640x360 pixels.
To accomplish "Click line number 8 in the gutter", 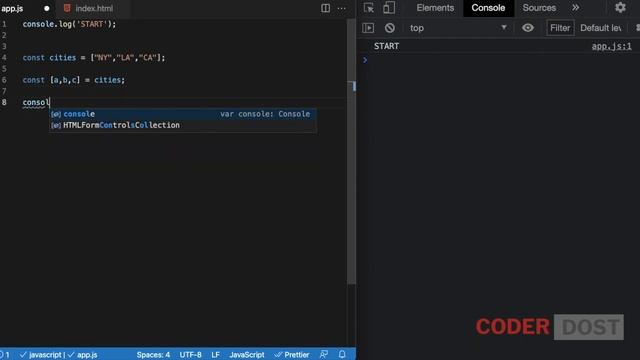I will (4, 102).
